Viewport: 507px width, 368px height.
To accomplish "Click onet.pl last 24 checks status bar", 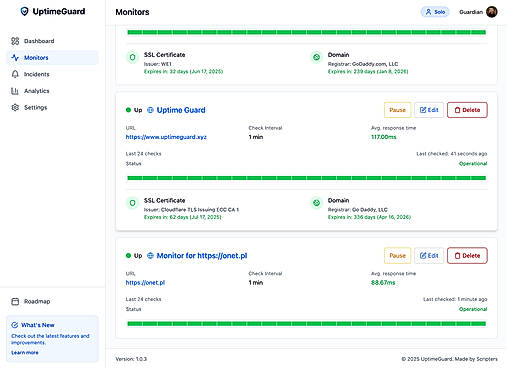I will point(307,323).
